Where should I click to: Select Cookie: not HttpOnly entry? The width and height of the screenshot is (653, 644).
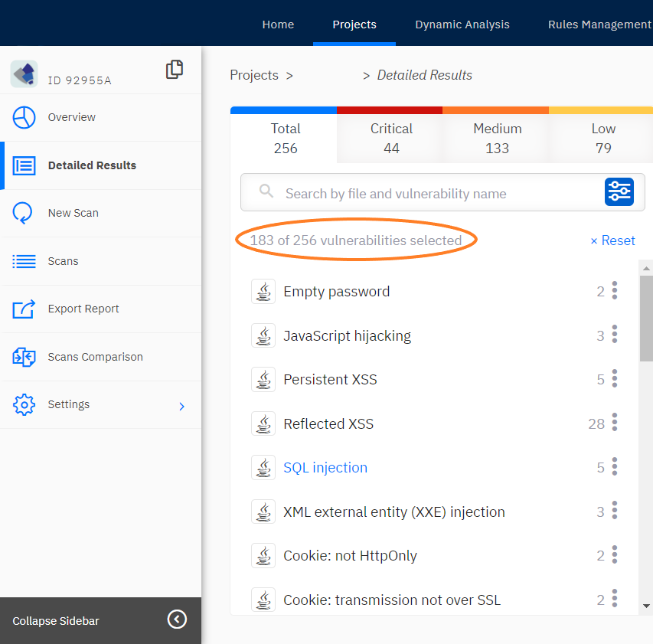(x=350, y=556)
